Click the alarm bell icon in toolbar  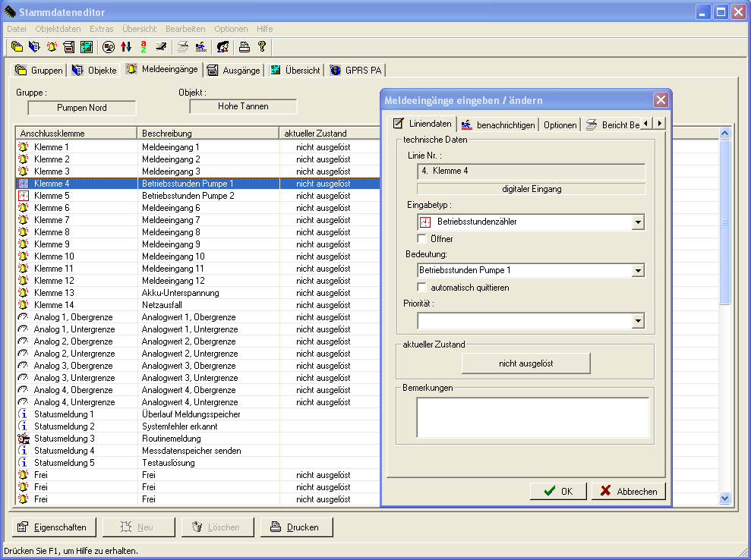pos(52,47)
